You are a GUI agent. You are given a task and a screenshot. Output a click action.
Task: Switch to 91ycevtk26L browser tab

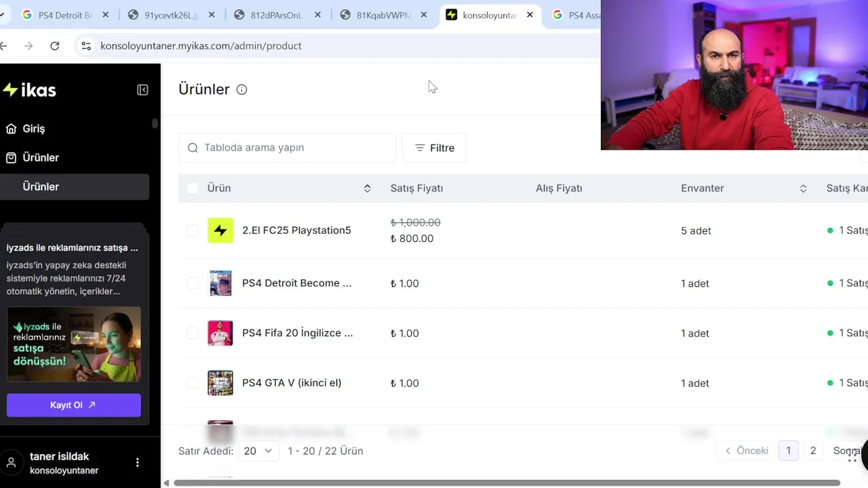point(171,15)
